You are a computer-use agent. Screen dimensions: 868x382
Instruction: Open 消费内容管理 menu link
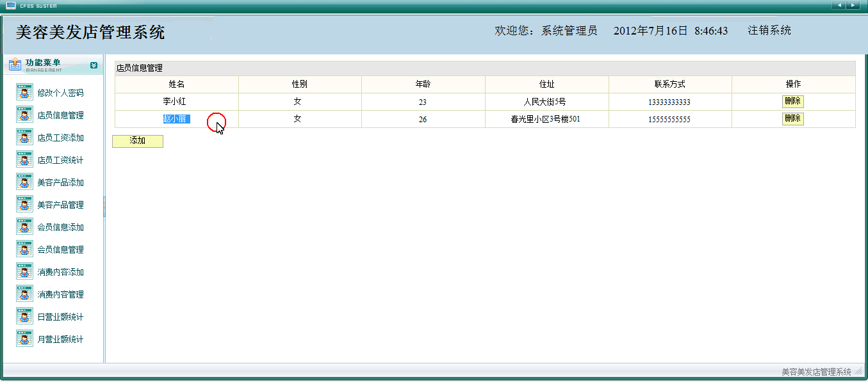[60, 294]
